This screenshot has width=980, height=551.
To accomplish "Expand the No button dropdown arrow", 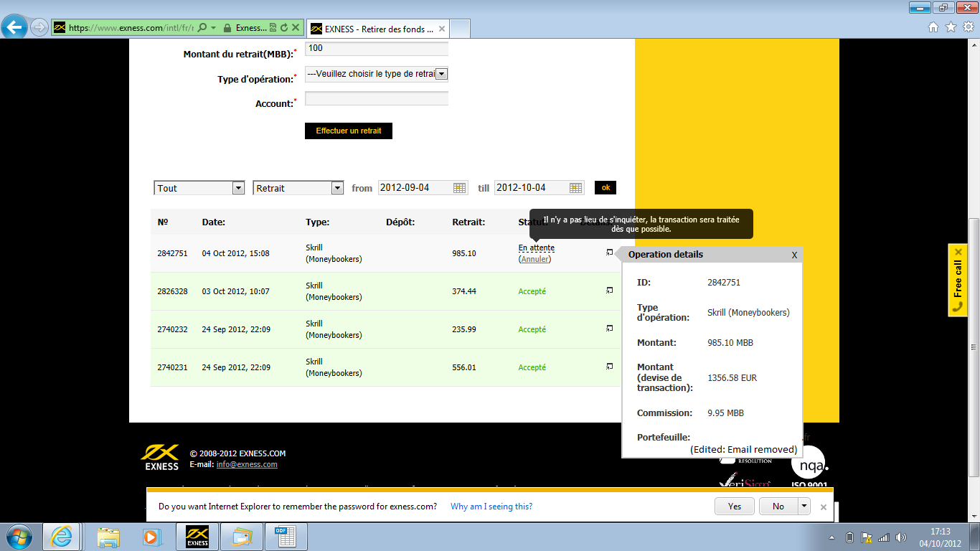I will pyautogui.click(x=804, y=506).
